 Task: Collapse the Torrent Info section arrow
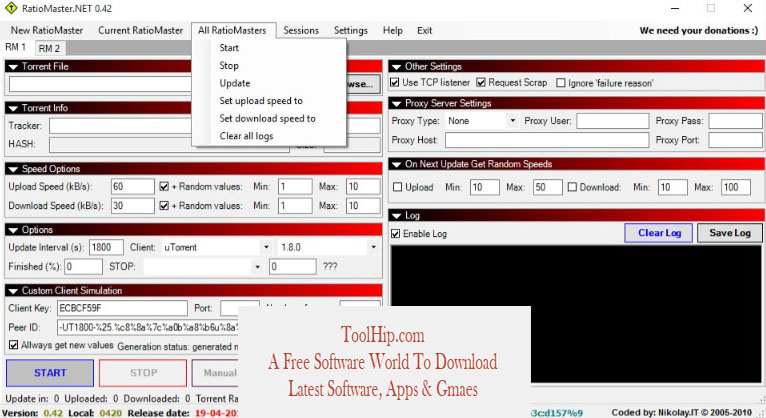pyautogui.click(x=13, y=108)
